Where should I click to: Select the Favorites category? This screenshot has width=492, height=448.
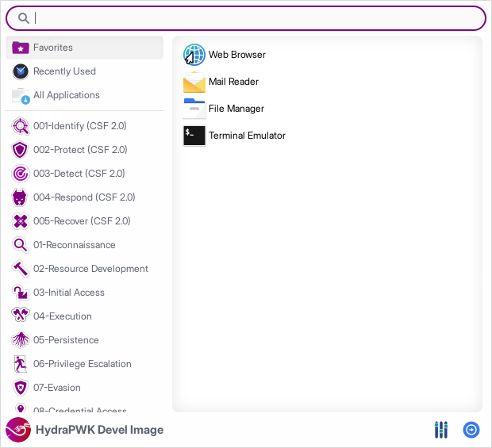click(84, 48)
